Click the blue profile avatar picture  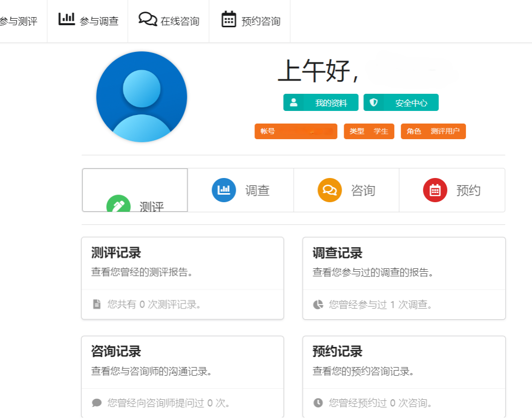(x=141, y=97)
